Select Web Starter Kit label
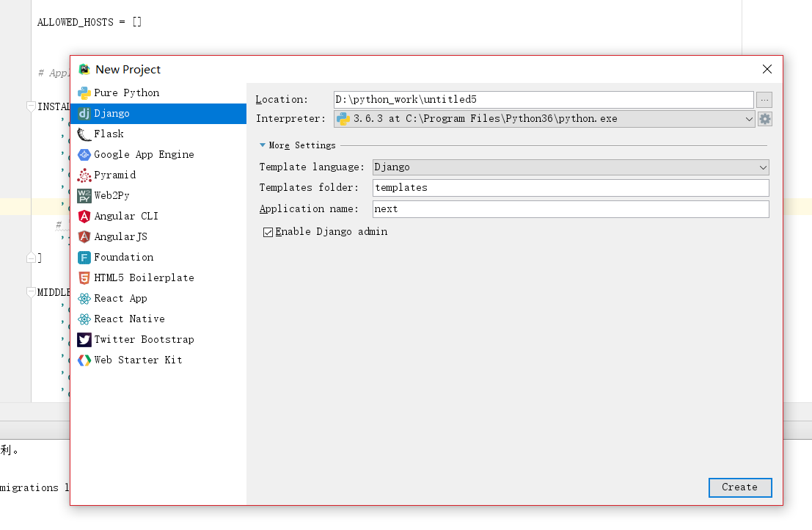This screenshot has height=530, width=812. (139, 360)
